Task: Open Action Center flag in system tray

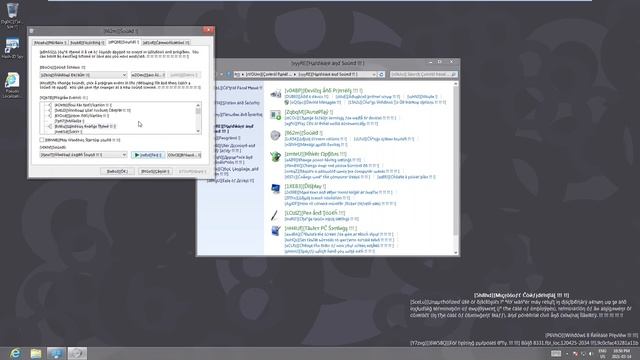Action: (x=575, y=353)
